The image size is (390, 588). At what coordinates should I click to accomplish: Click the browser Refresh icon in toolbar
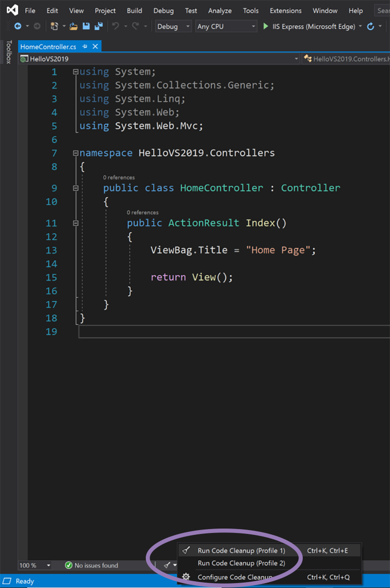point(370,27)
